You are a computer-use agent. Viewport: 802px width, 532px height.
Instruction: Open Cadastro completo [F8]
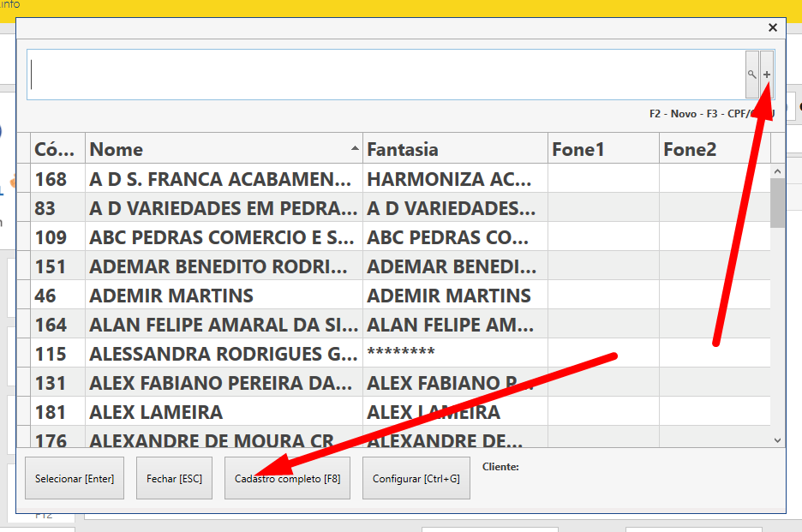pos(288,479)
